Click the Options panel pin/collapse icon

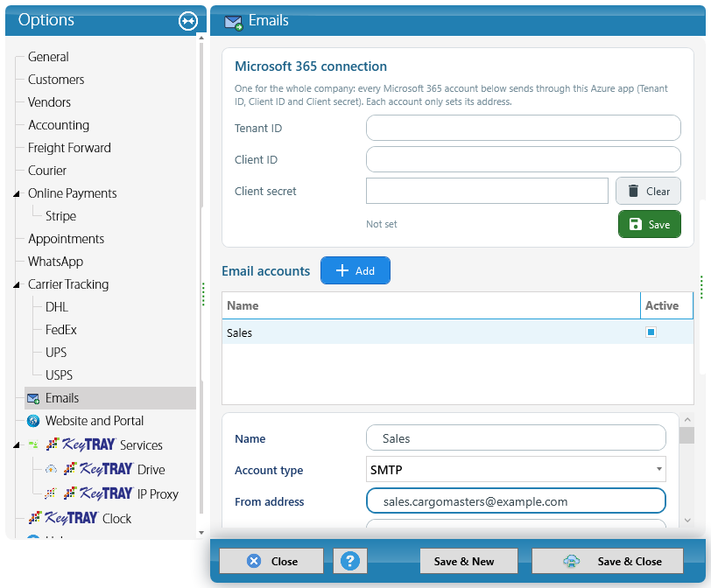coord(188,21)
